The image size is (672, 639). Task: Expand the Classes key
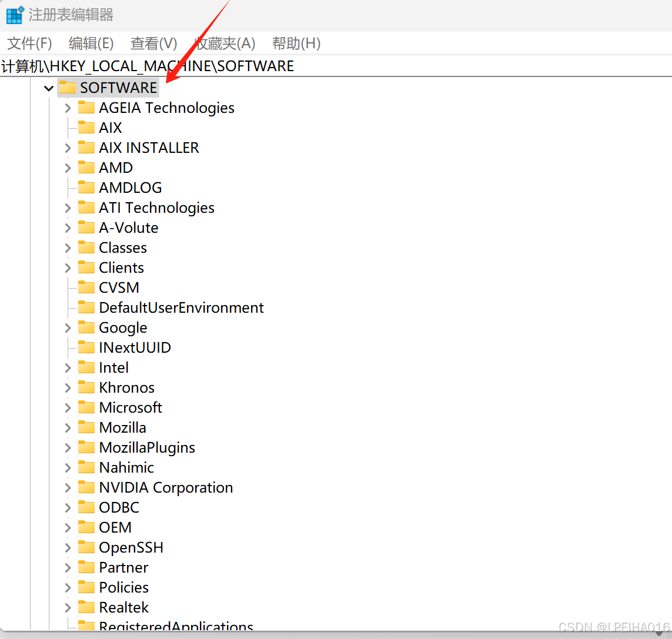coord(68,247)
